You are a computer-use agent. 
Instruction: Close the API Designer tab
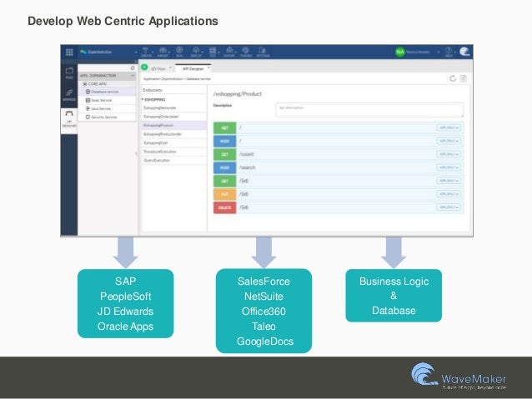coord(208,67)
